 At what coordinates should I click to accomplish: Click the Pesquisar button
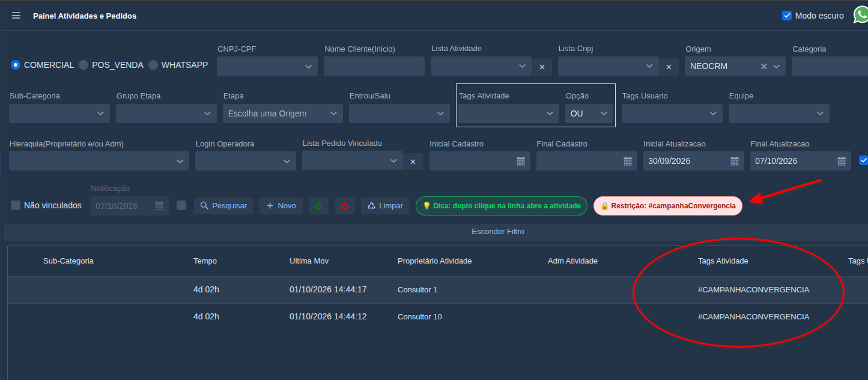[x=223, y=206]
